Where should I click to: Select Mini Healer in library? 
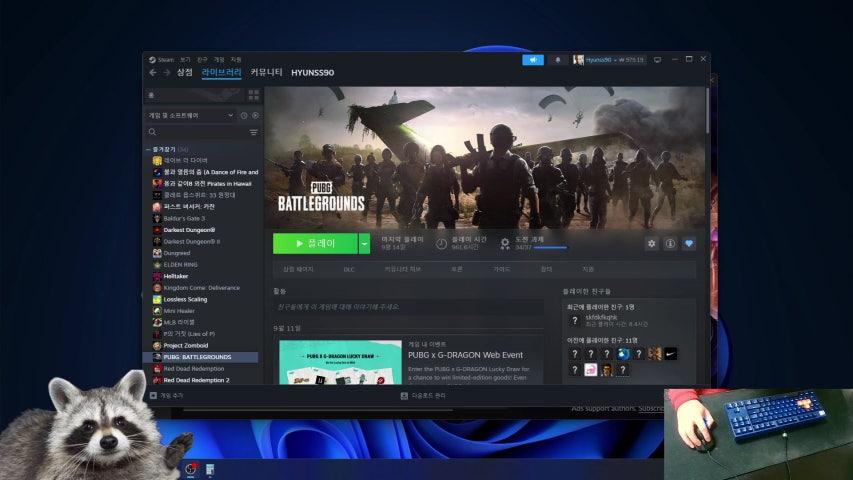[x=179, y=311]
